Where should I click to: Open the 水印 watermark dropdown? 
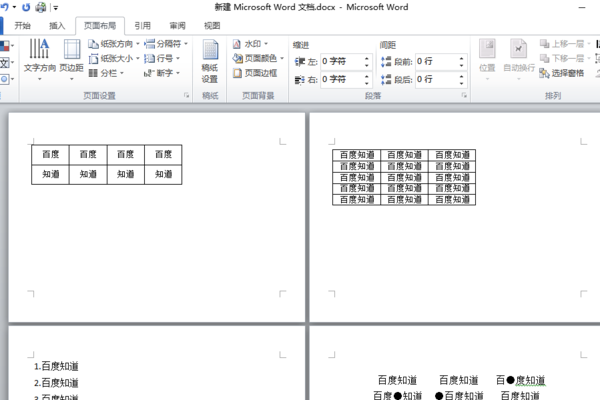250,44
